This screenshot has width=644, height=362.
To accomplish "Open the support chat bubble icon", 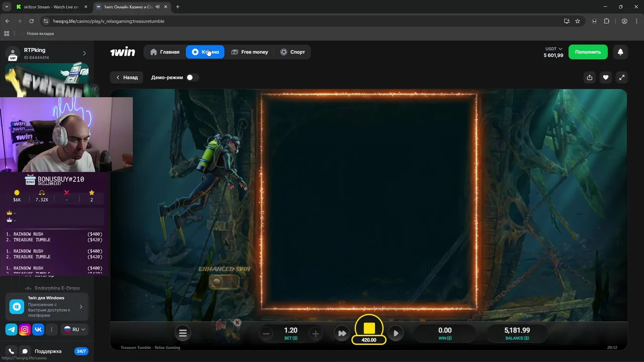I will pyautogui.click(x=24, y=351).
